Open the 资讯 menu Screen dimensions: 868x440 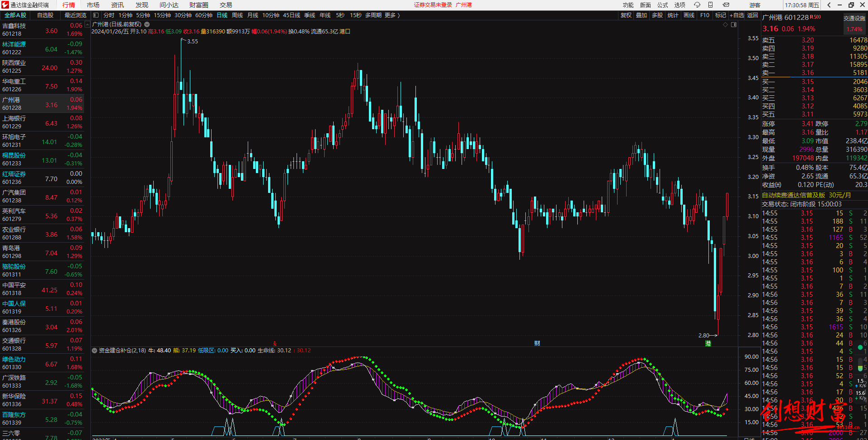(x=118, y=5)
